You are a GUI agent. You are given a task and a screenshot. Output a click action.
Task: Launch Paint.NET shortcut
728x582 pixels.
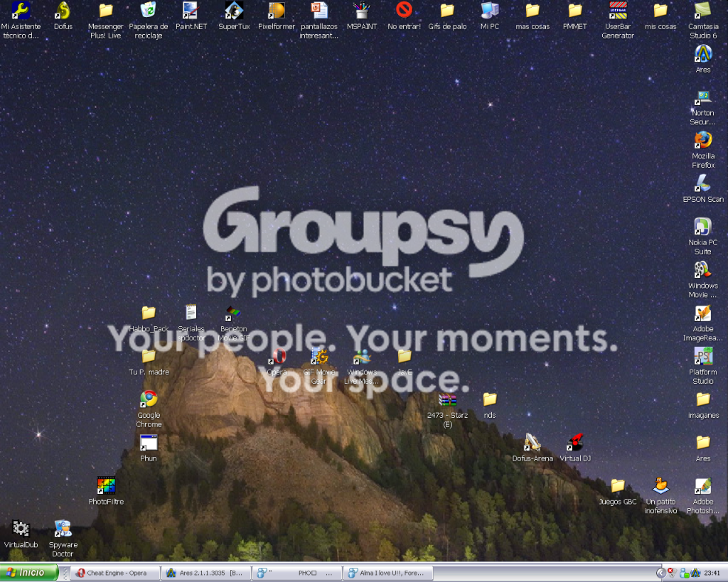191,16
